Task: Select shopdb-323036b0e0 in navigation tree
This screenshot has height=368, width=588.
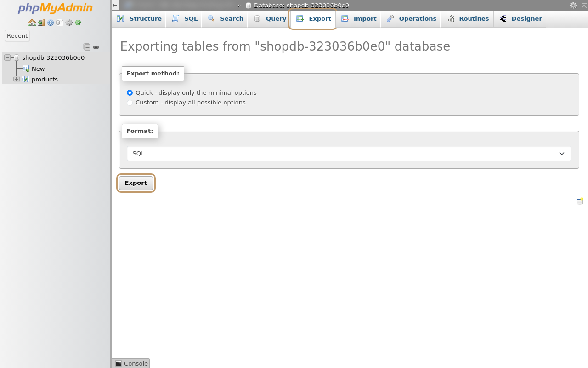Action: point(53,57)
